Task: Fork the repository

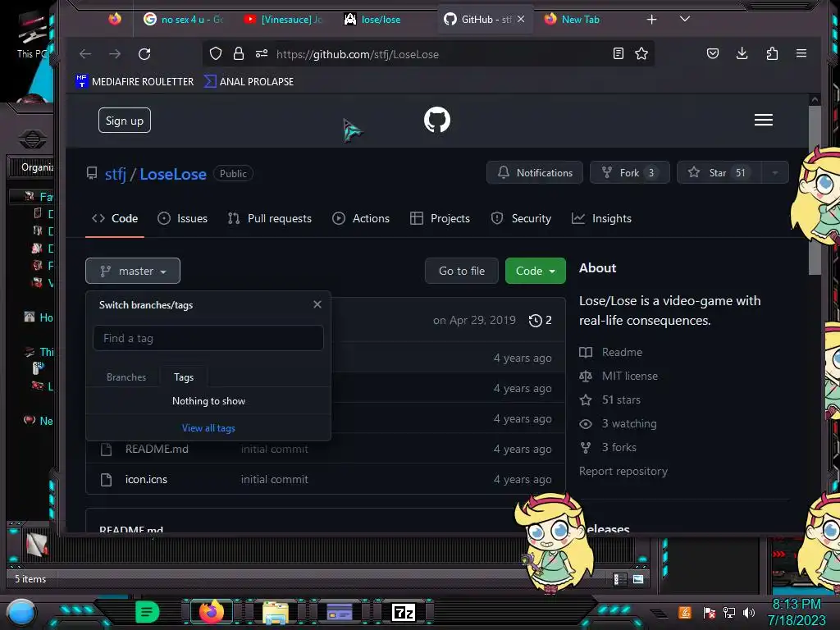Action: click(629, 172)
